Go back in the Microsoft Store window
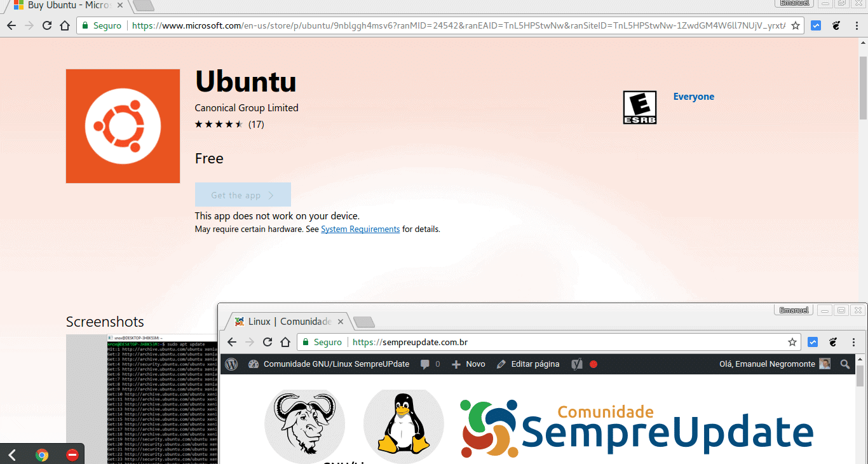The width and height of the screenshot is (868, 464). click(11, 25)
